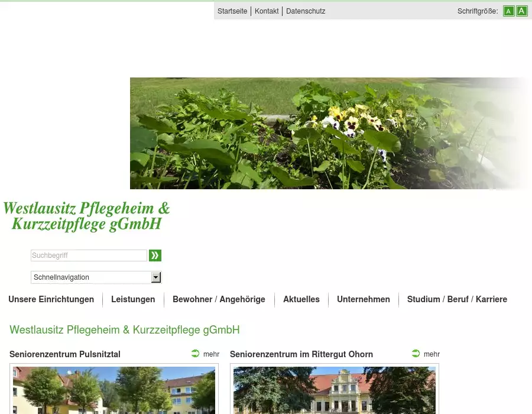Open the Kontakt link

click(x=267, y=11)
